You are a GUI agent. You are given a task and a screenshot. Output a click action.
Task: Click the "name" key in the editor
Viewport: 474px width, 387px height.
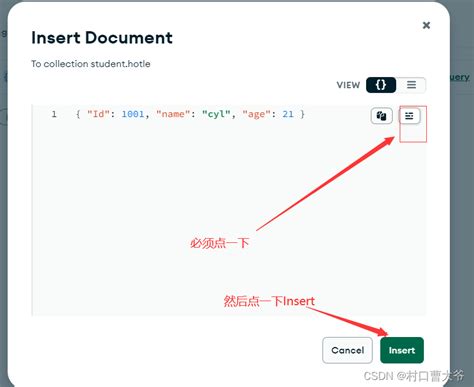tap(173, 114)
